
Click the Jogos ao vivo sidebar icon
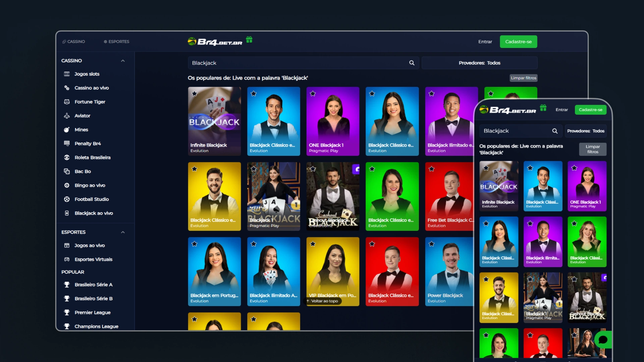coord(67,245)
